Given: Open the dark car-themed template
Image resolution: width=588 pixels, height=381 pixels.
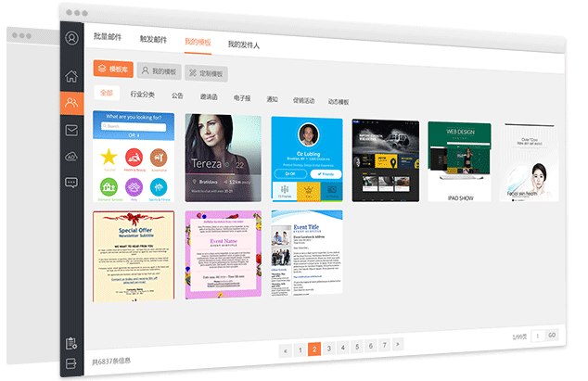Looking at the screenshot, I should pos(386,160).
